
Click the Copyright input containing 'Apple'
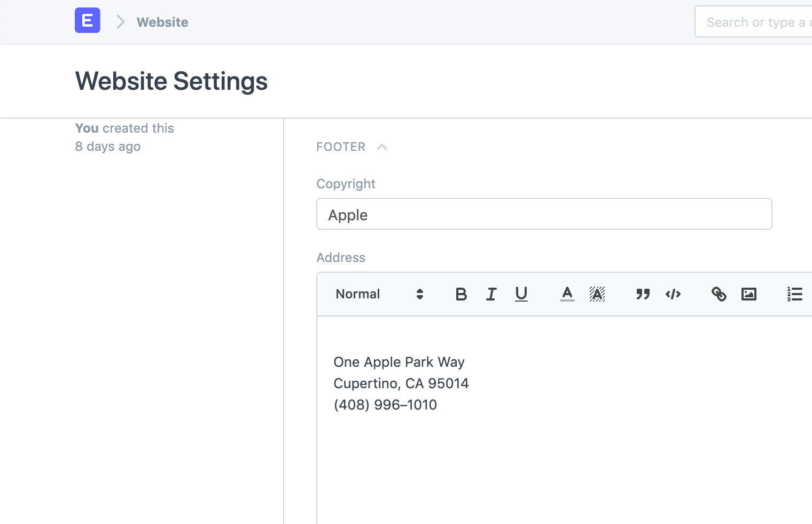(x=544, y=214)
